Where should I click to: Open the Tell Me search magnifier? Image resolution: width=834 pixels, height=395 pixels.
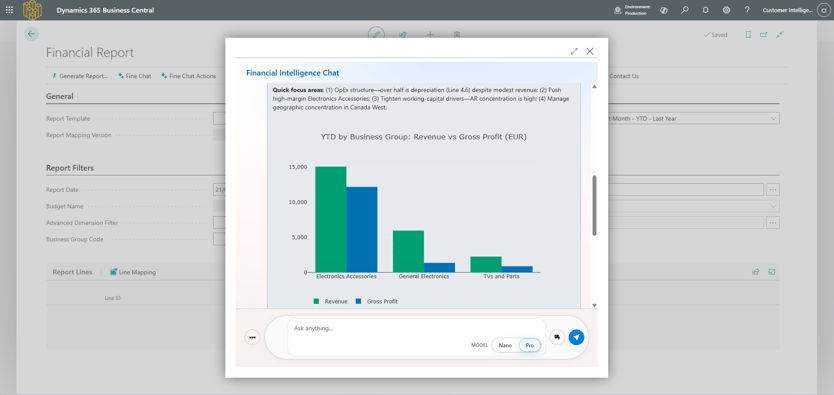[685, 10]
